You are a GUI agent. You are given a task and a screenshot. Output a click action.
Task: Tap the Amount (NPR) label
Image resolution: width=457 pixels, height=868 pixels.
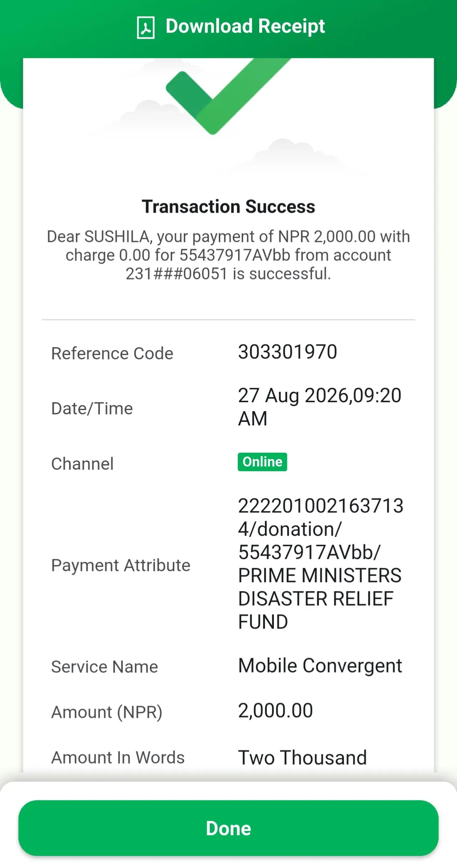coord(107,712)
